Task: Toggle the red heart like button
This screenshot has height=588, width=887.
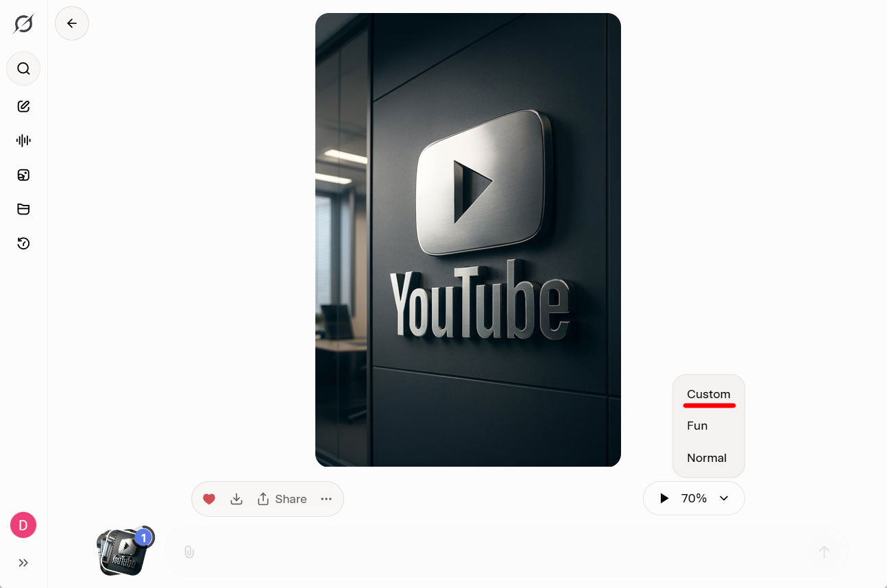Action: 209,499
